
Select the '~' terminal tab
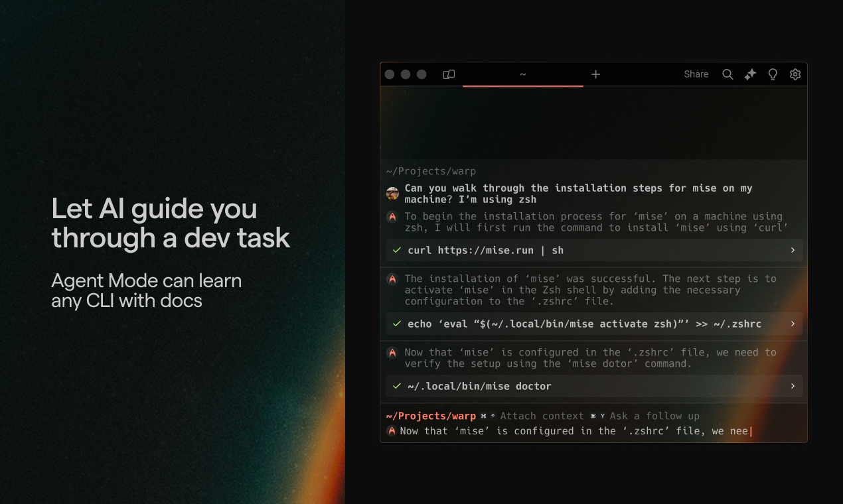click(523, 74)
